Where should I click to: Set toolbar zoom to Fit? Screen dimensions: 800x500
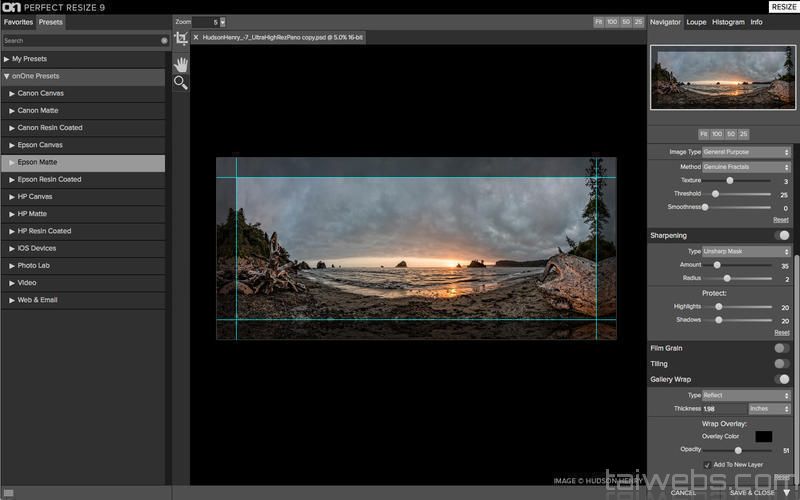(598, 21)
